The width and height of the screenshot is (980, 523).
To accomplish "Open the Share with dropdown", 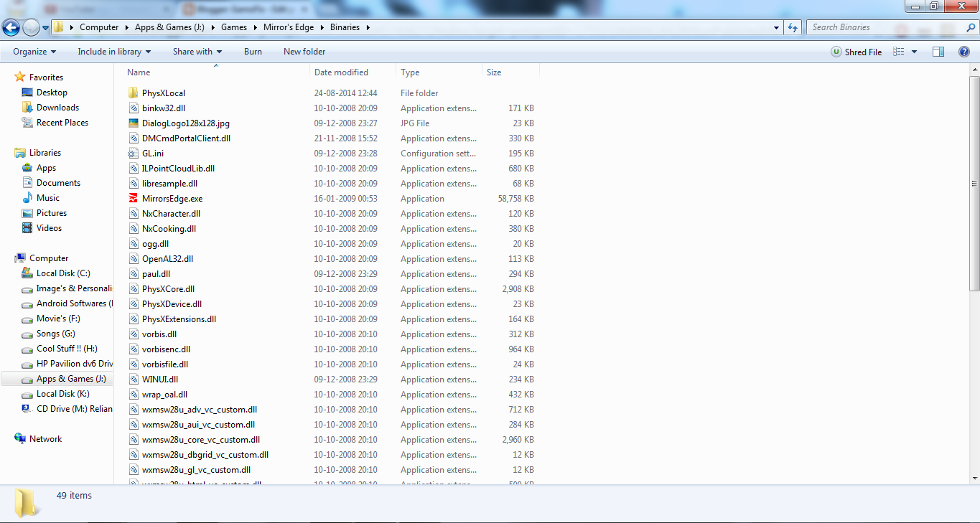I will 197,52.
